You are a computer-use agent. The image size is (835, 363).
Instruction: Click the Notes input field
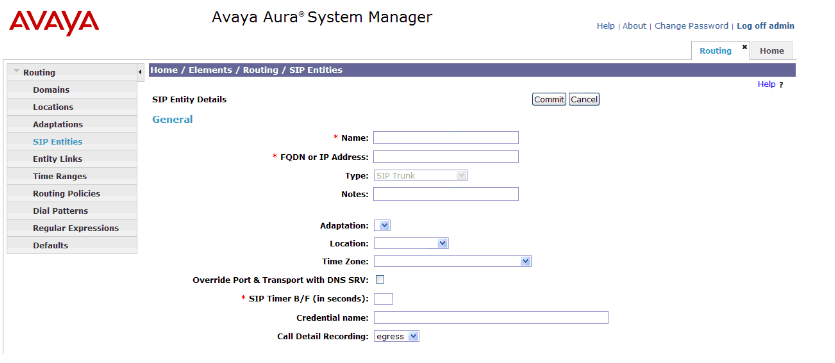446,194
